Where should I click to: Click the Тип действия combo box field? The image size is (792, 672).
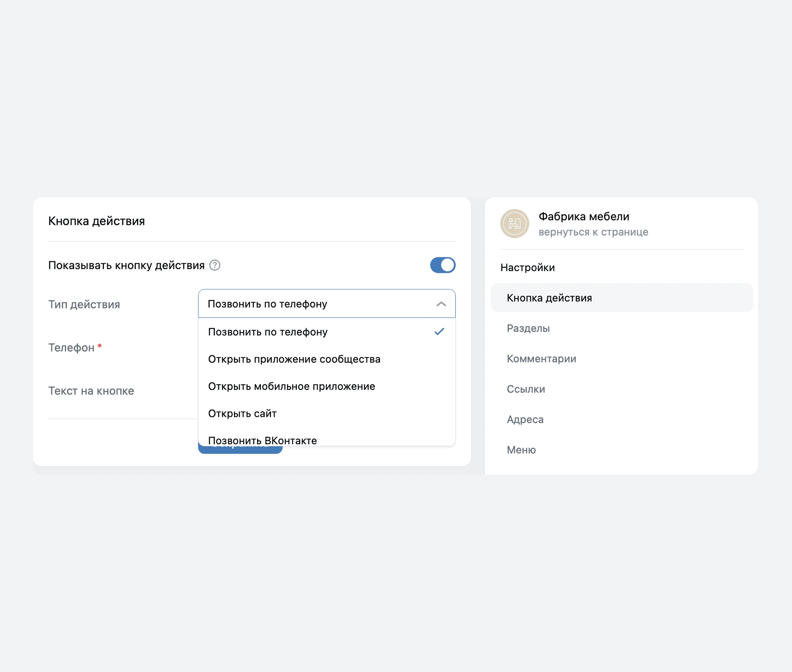pyautogui.click(x=327, y=304)
